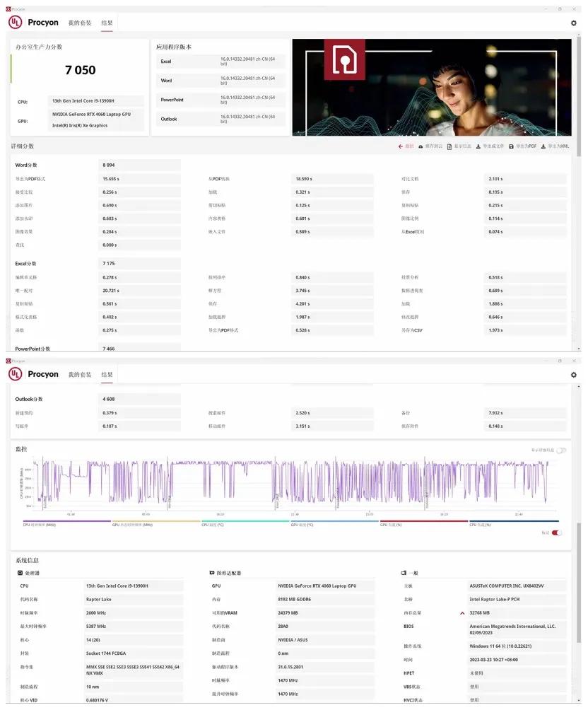Select 结果 tab in lower window
The image size is (588, 710).
coord(107,375)
